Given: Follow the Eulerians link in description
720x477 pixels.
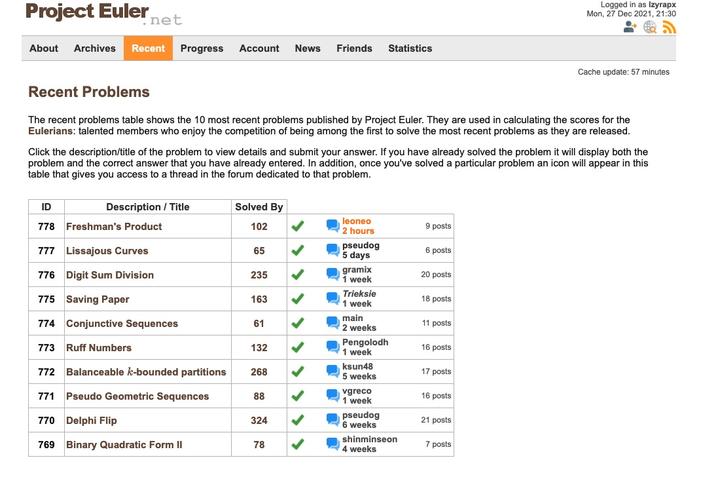Looking at the screenshot, I should tap(55, 131).
